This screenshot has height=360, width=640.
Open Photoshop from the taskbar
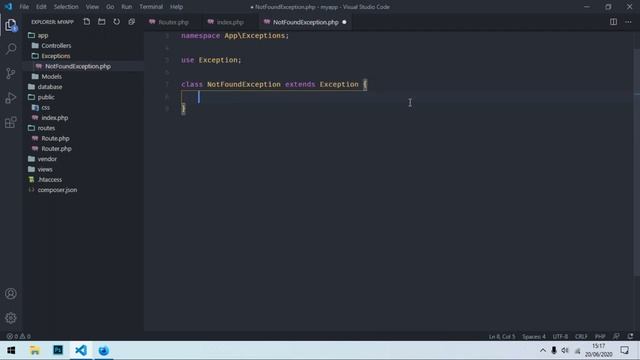click(58, 350)
